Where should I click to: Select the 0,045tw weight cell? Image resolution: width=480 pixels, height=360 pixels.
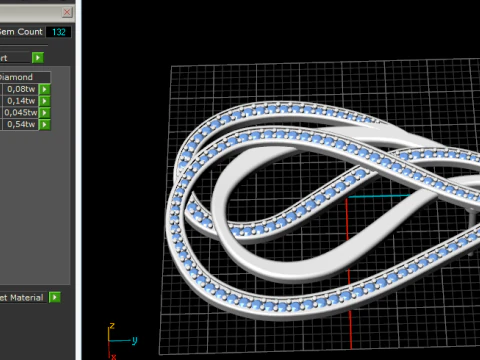tap(20, 113)
